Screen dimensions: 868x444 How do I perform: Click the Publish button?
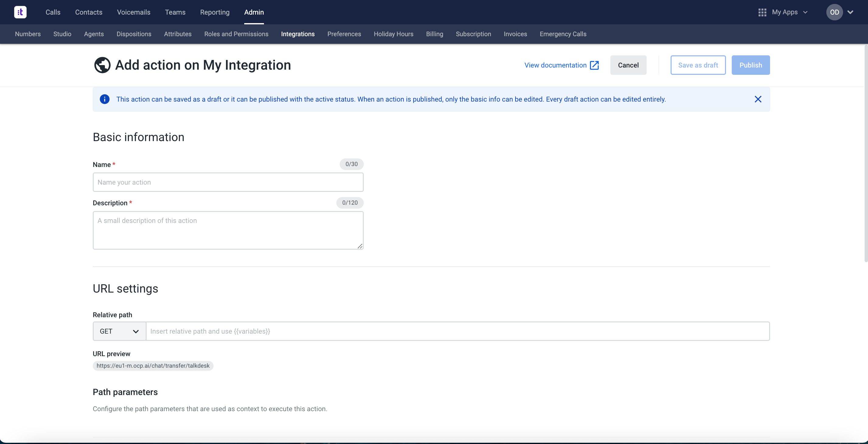(x=750, y=65)
